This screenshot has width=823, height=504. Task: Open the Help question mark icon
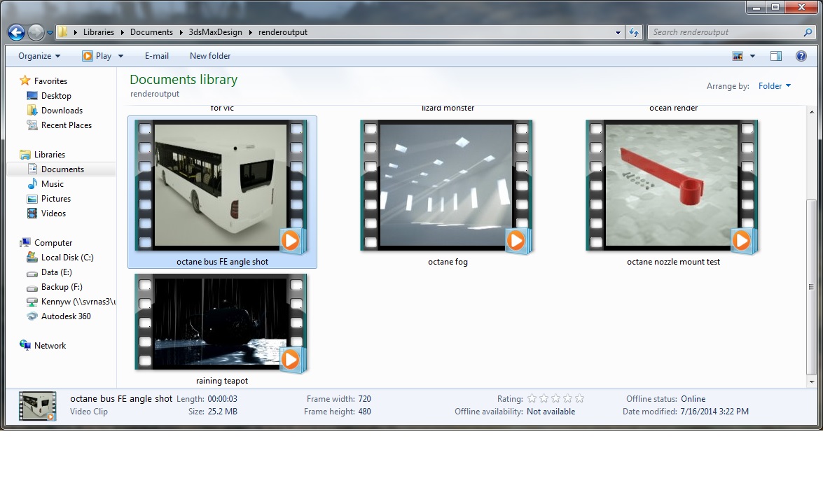click(801, 56)
